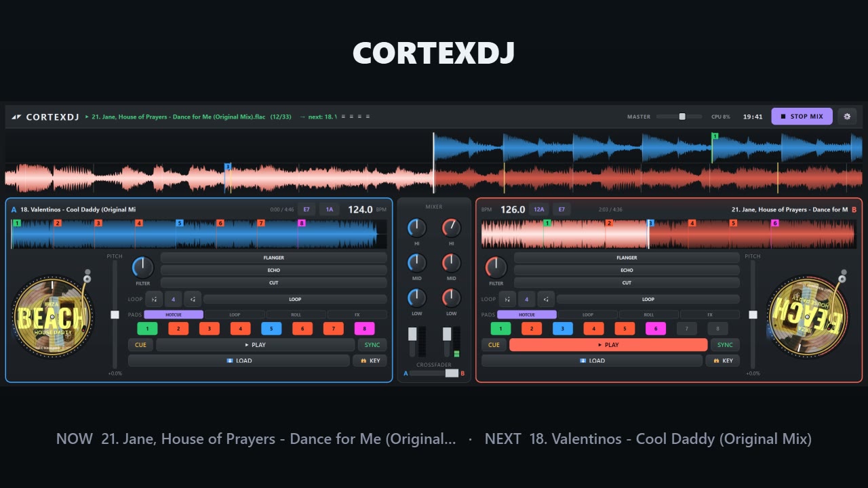
Task: Halve loop length on deck A
Action: click(154, 299)
